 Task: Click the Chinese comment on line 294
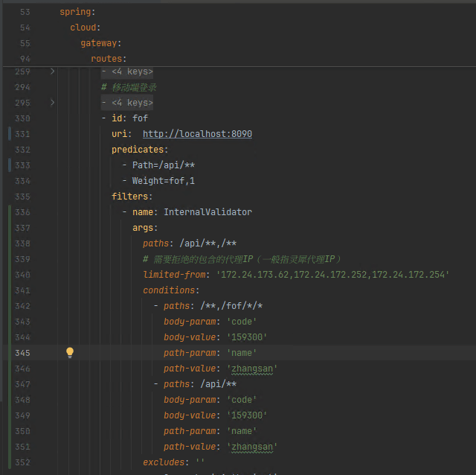click(x=129, y=88)
